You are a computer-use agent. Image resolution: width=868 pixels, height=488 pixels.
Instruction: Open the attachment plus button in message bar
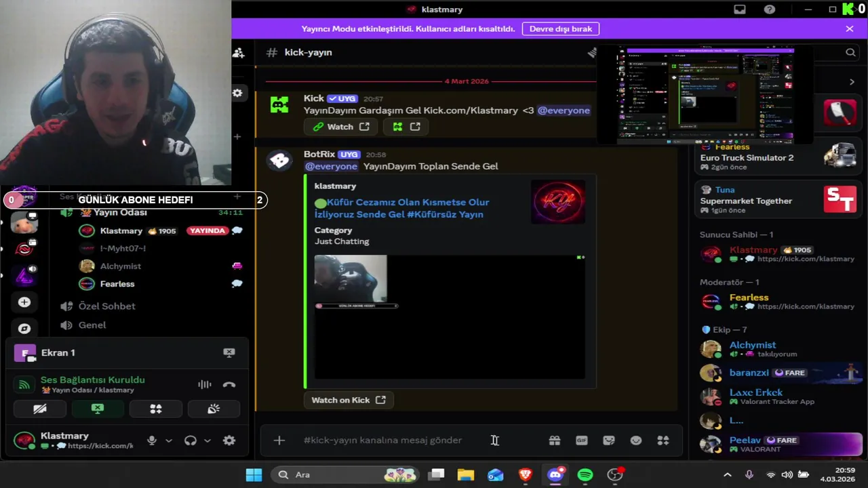point(279,441)
